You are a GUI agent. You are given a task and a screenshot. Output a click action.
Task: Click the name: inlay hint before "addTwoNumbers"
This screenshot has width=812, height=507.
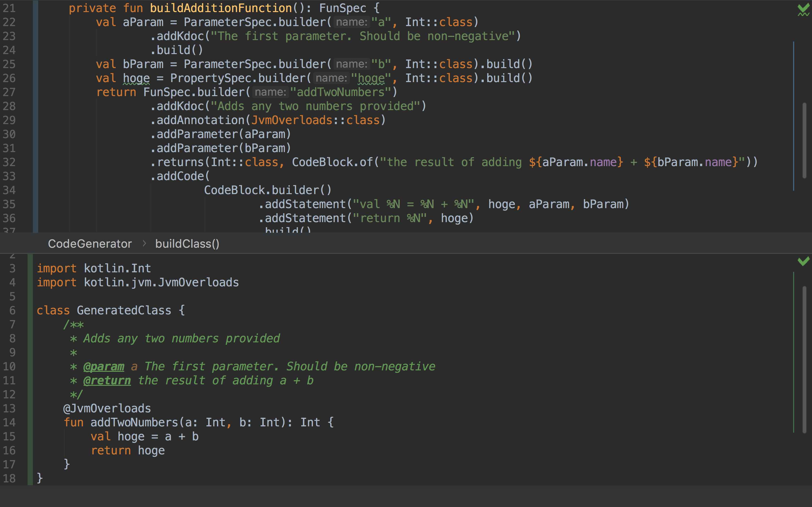click(270, 92)
